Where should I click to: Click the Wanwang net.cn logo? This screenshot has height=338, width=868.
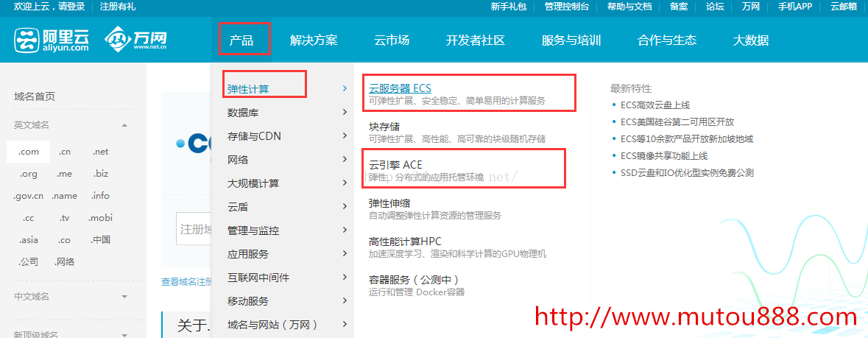click(x=135, y=39)
